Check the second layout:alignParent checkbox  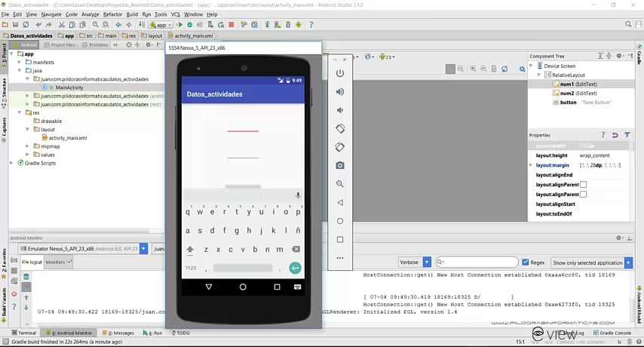(583, 194)
